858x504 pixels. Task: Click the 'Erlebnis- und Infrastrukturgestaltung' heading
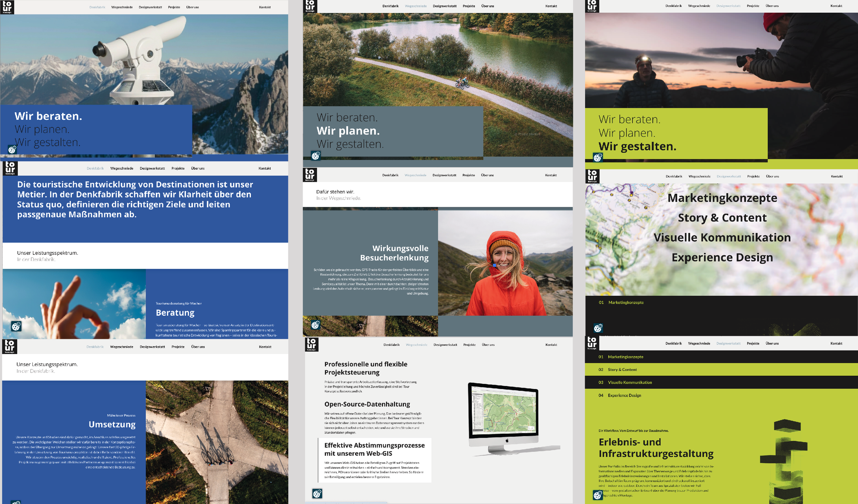pyautogui.click(x=656, y=448)
